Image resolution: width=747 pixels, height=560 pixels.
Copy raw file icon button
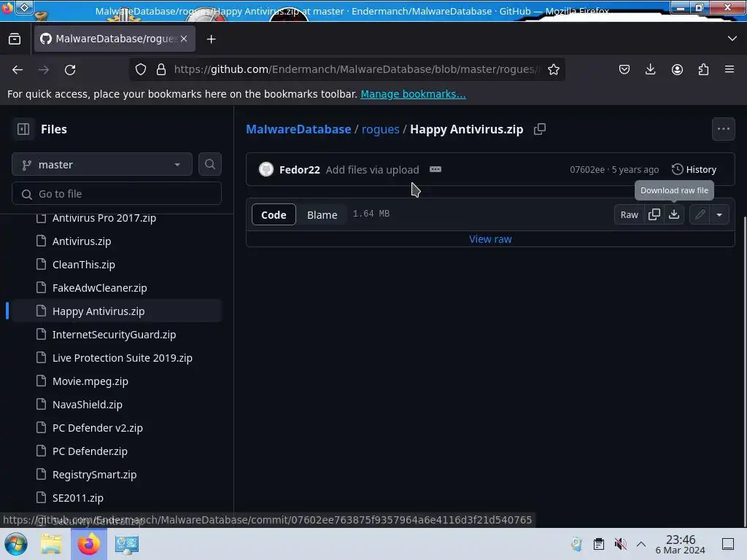(x=654, y=214)
